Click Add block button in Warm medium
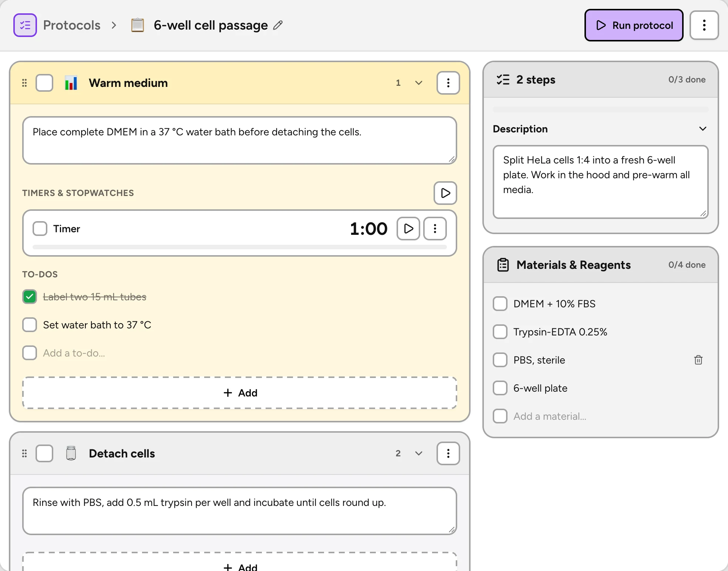Screen dimensions: 728x571 coord(240,393)
